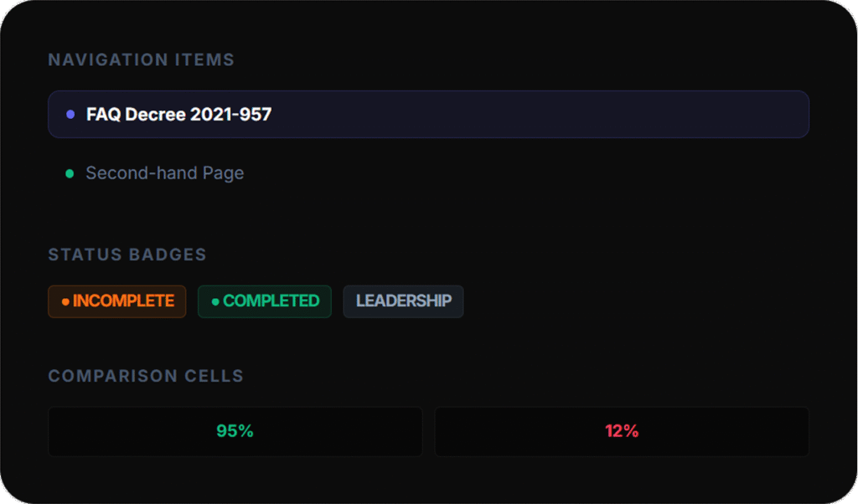Click the red 12% percentage text
The width and height of the screenshot is (858, 504).
pos(622,431)
